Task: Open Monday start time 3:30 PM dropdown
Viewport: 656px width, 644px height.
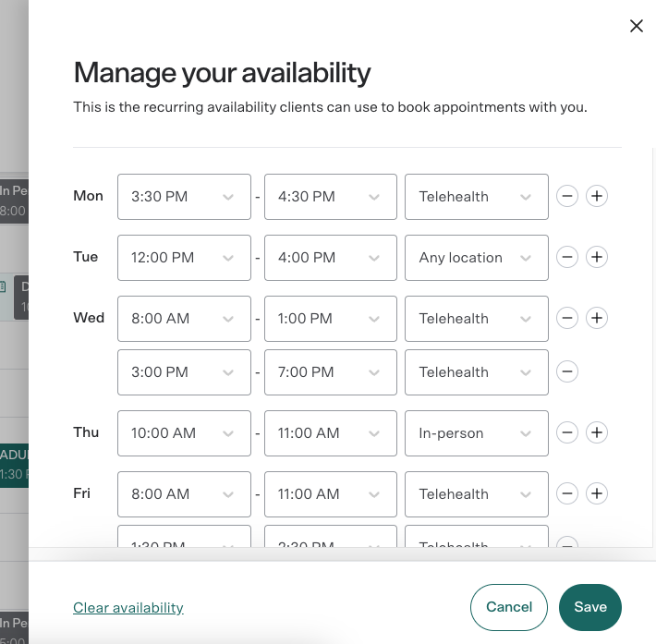Action: 184,197
